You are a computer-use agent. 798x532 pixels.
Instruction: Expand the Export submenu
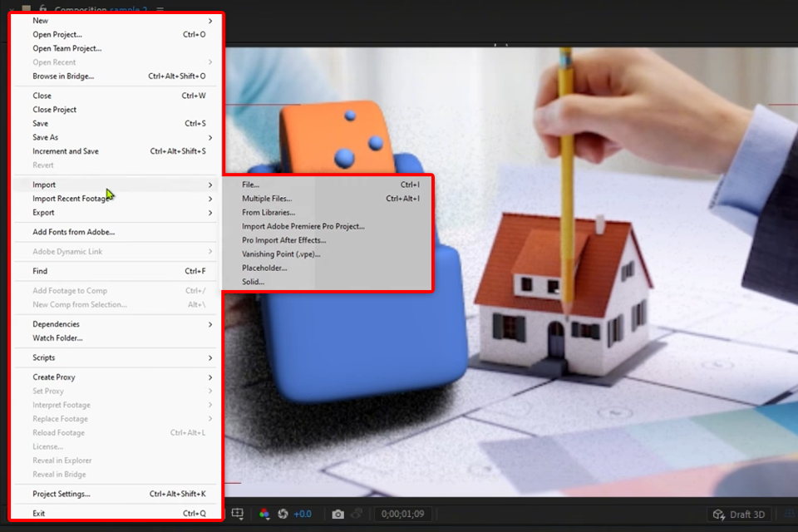click(116, 212)
